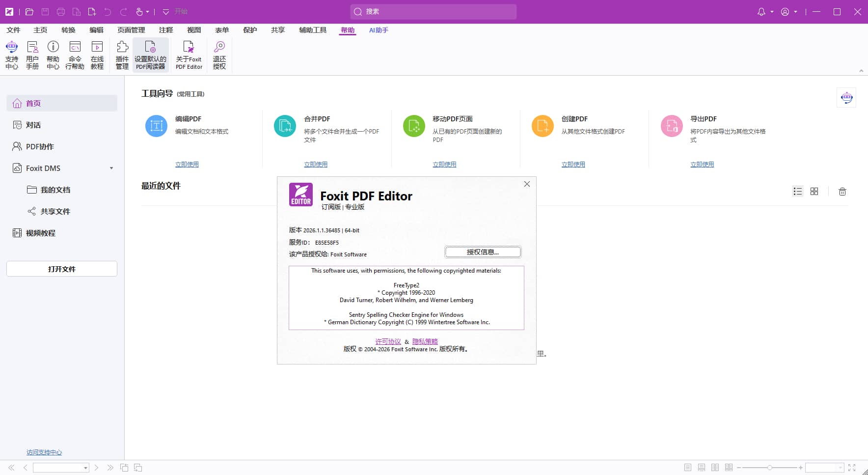This screenshot has width=868, height=475.
Task: Switch to the 页面管理 (Page Management) tab
Action: [x=131, y=30]
